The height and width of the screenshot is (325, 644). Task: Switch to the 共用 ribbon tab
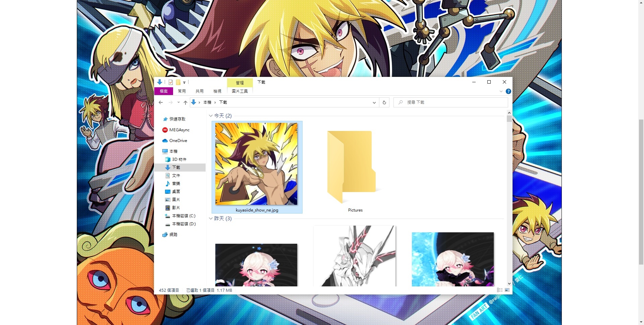coord(200,91)
